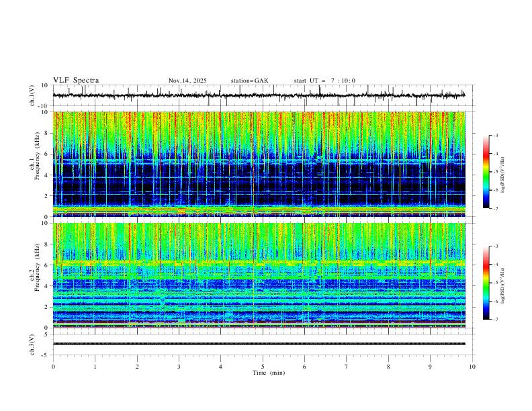
Task: Click the "ch.1(V)" axis label
Action: (x=32, y=95)
